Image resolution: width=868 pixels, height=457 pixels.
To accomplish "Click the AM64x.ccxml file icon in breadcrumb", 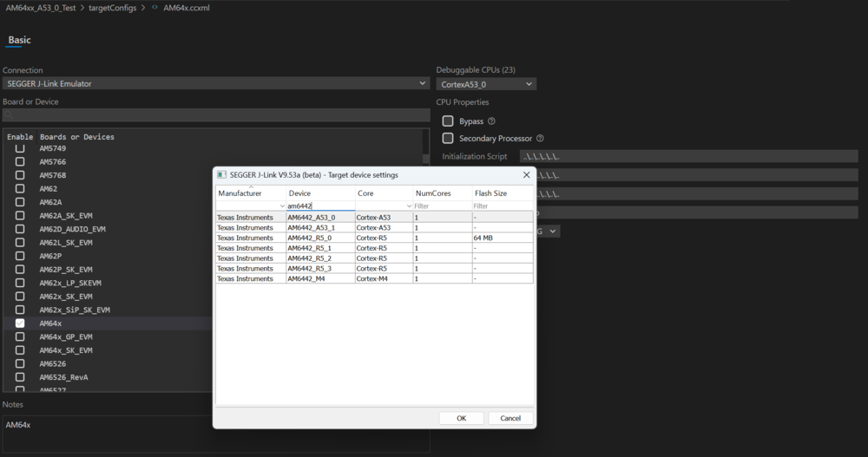I will 155,8.
